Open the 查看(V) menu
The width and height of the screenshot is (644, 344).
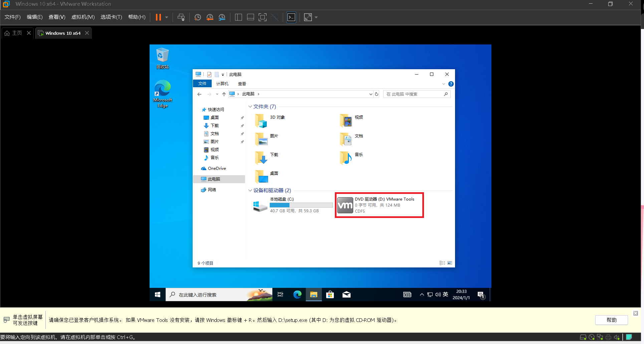pos(57,17)
